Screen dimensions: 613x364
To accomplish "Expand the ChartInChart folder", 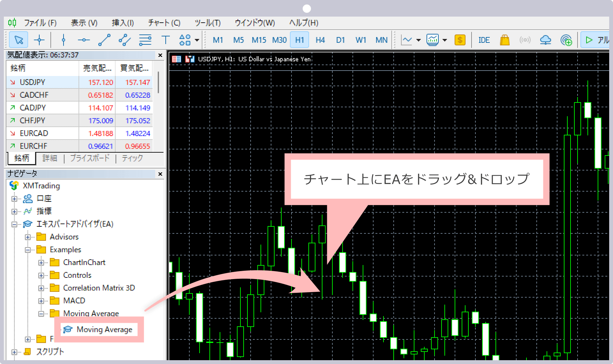I will 41,262.
